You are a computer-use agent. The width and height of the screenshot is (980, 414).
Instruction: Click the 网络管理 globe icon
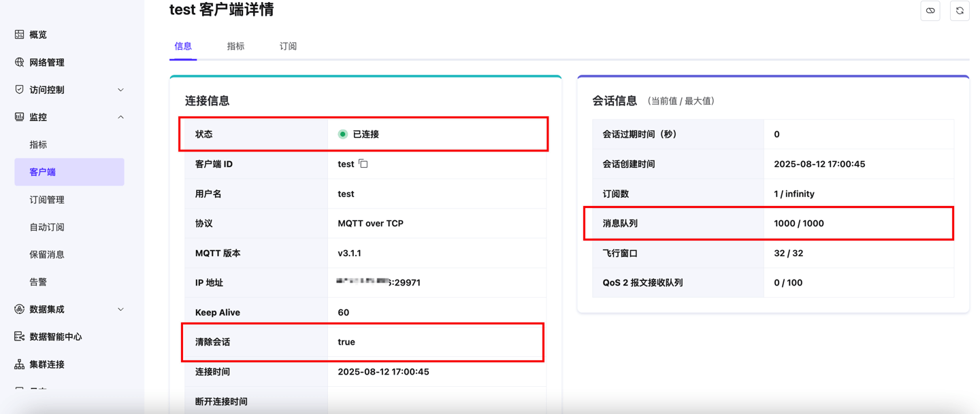tap(19, 62)
